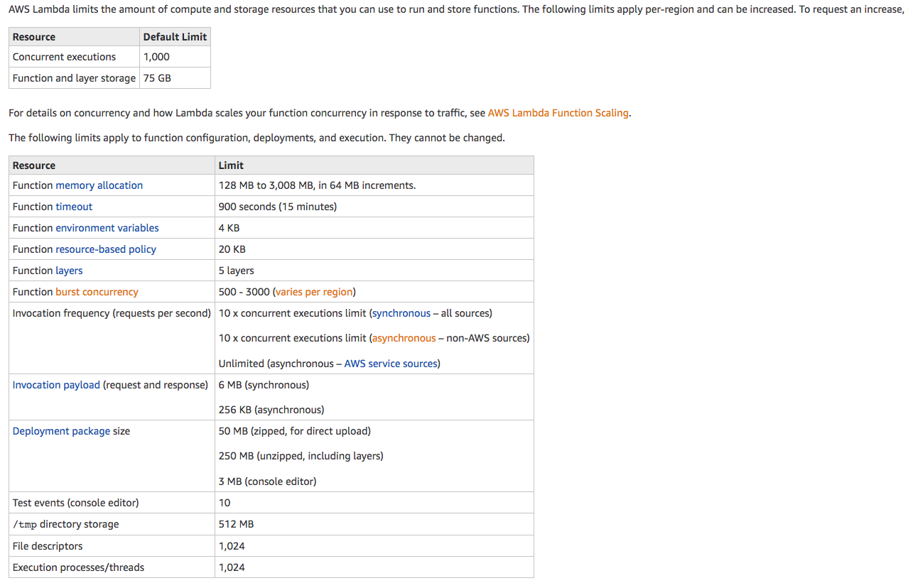The height and width of the screenshot is (588, 908).
Task: Follow the timeout link
Action: tap(74, 207)
